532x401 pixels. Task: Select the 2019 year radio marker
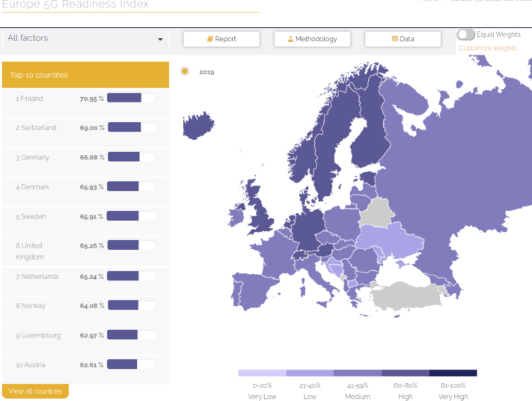(185, 72)
